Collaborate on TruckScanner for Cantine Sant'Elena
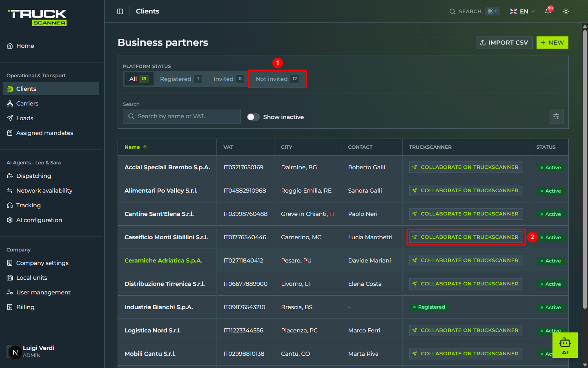Image resolution: width=588 pixels, height=368 pixels. pyautogui.click(x=466, y=214)
